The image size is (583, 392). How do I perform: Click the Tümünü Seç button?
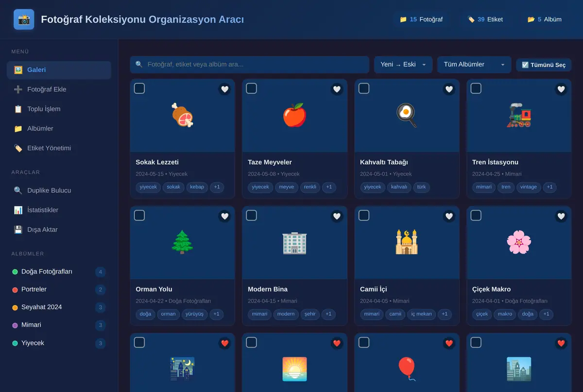[x=544, y=65]
